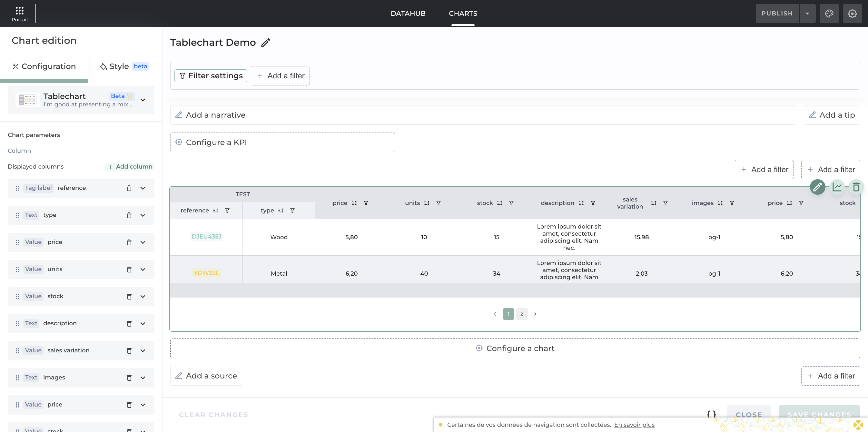Screen dimensions: 868x432
Task: Click the green edit pencil on the chart
Action: [x=817, y=187]
